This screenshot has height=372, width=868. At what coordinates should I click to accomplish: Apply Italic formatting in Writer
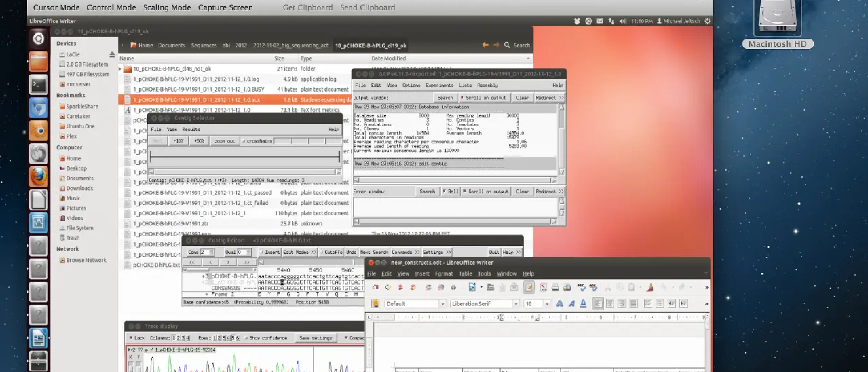point(571,303)
